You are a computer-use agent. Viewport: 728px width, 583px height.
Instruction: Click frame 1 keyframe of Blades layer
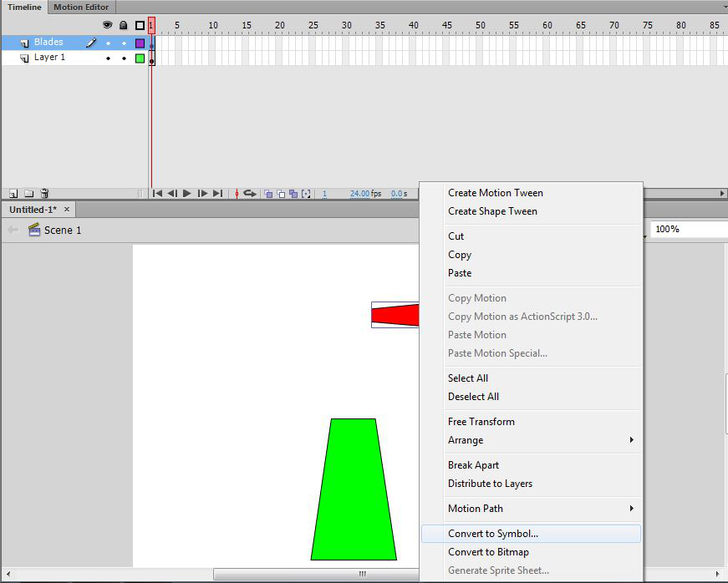[x=152, y=43]
